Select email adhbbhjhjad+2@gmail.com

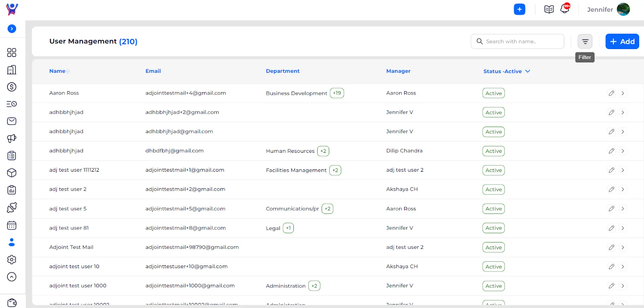tap(182, 112)
